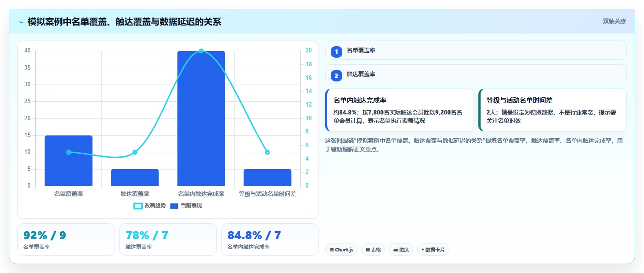
Task: Click the 数据卡片 tag
Action: click(433, 250)
